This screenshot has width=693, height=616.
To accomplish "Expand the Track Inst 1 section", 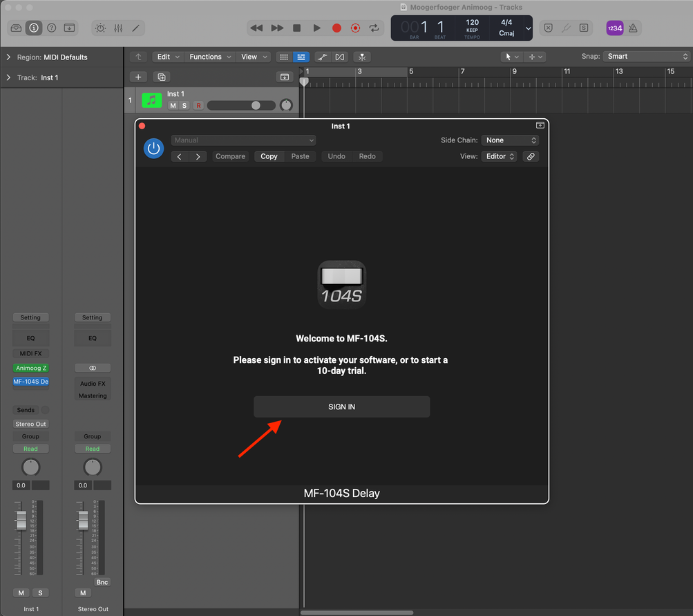I will (x=8, y=77).
